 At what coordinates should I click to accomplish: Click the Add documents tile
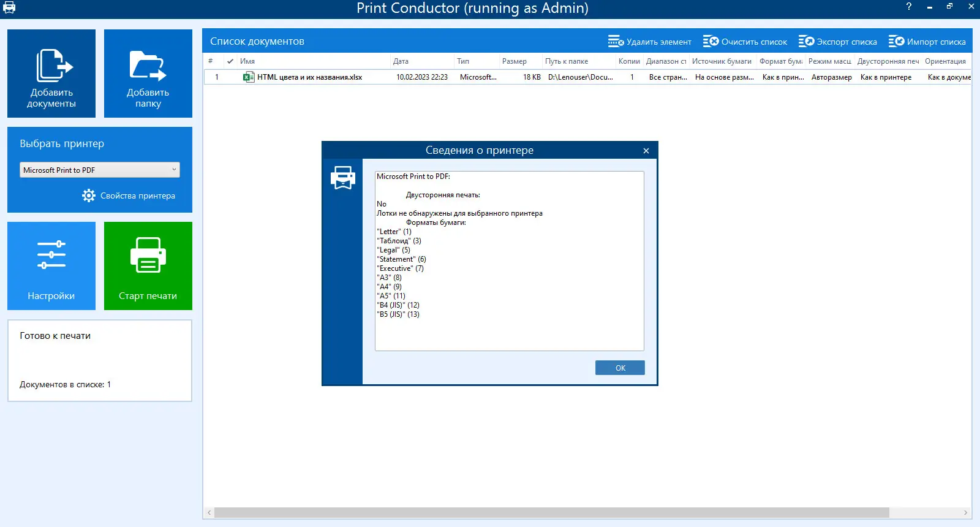coord(51,74)
